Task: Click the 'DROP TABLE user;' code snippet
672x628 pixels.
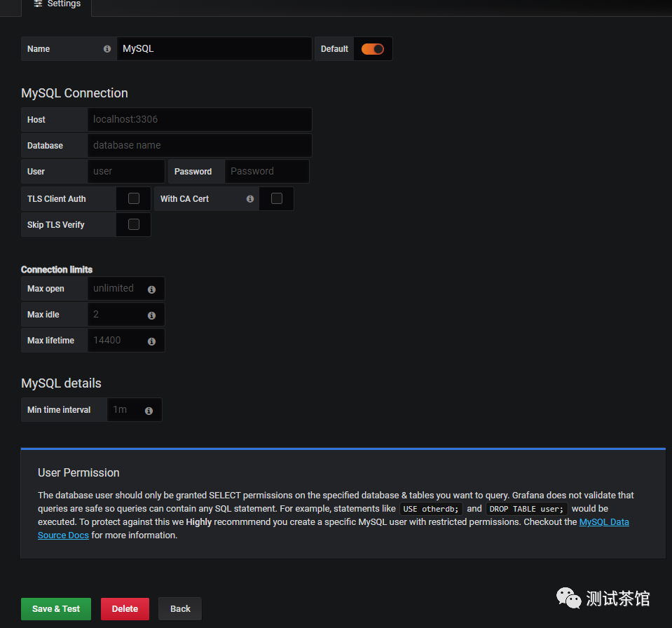Action: (526, 509)
